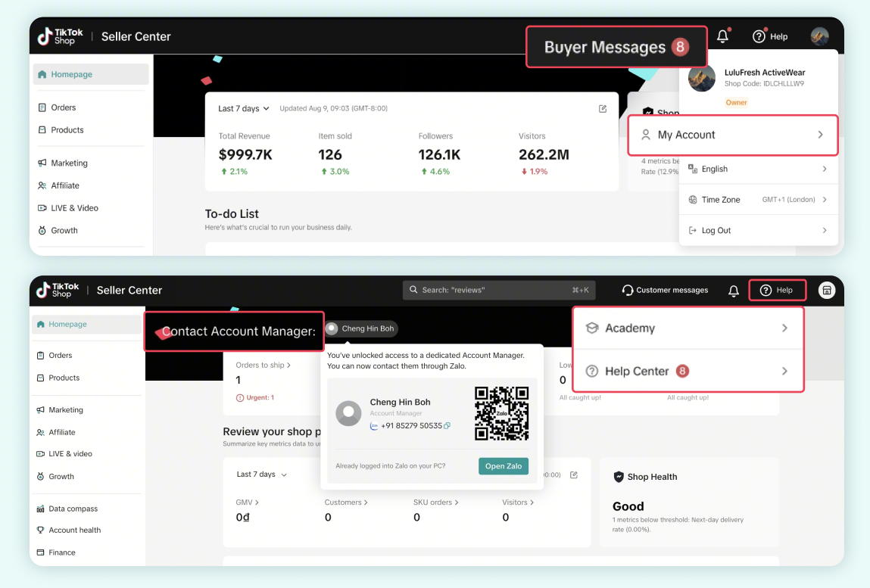Select Homepage in the upper screenshot sidebar
The image size is (870, 588).
[91, 74]
